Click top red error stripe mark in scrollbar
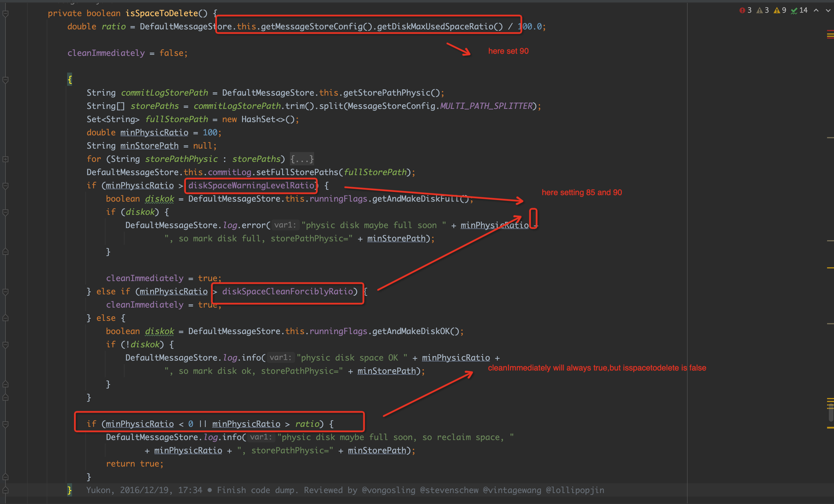Screen dimensions: 834x504 click(830, 31)
